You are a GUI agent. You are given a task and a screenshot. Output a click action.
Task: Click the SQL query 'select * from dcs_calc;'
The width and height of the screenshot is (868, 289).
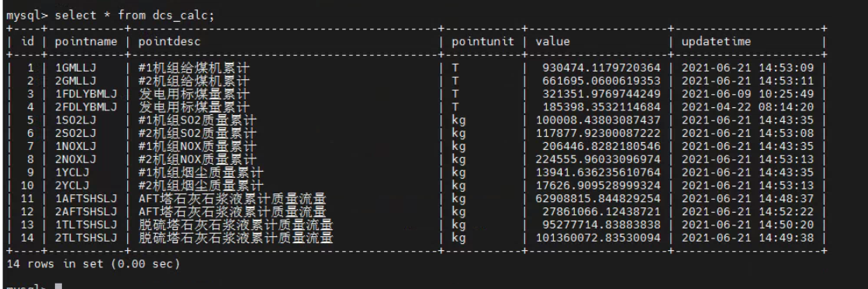click(134, 15)
